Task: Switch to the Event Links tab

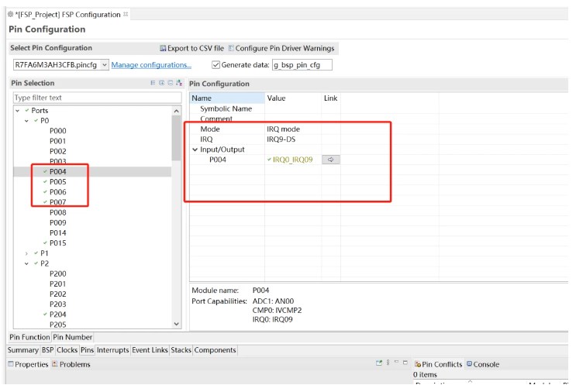Action: click(150, 350)
